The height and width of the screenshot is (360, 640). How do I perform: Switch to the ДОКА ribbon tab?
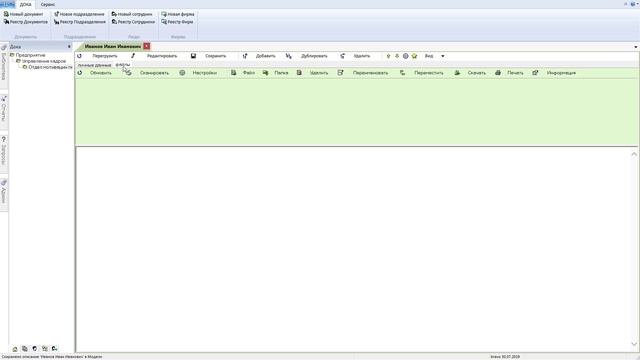[x=25, y=4]
